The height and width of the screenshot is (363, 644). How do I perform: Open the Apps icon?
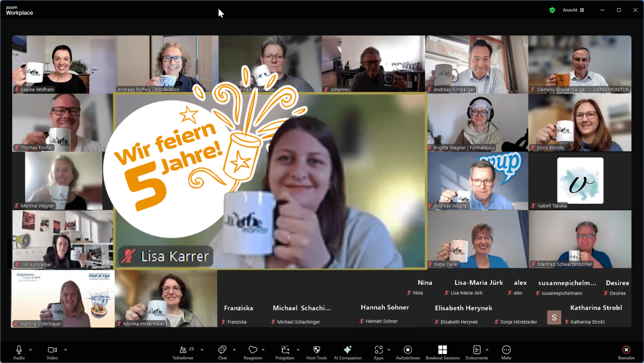378,350
